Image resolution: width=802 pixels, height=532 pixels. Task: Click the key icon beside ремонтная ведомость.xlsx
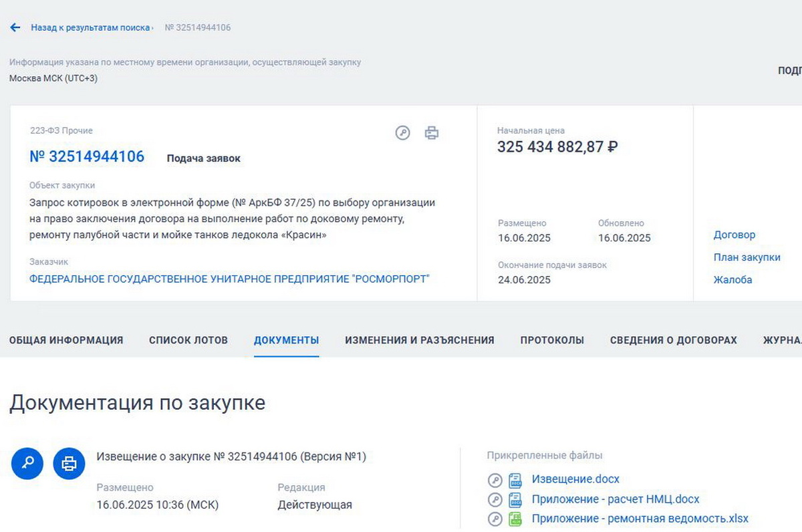coord(495,518)
